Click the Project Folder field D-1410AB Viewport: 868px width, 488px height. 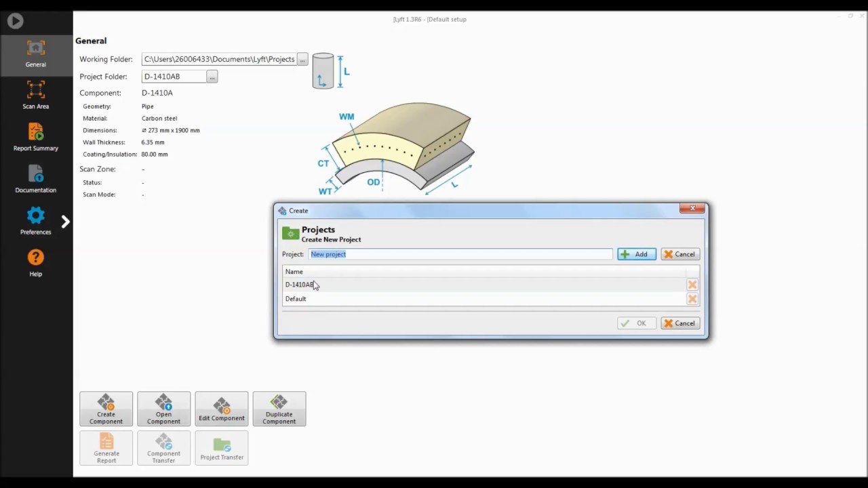(174, 77)
